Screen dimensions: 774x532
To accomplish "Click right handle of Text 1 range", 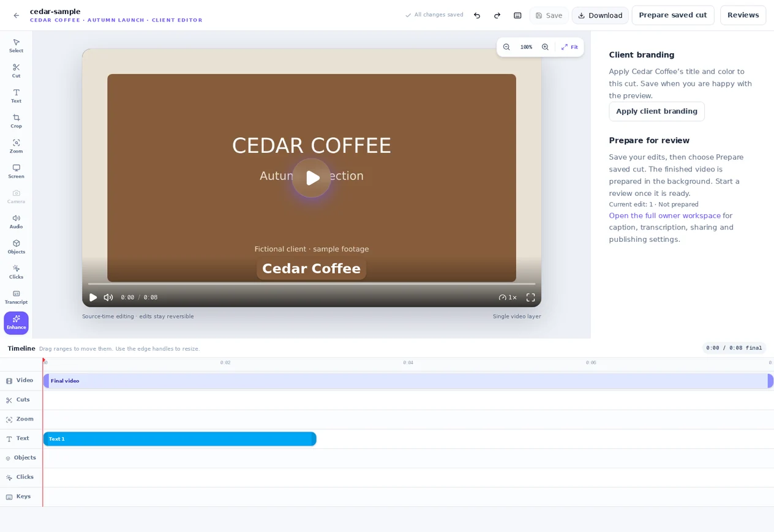I will pos(314,439).
